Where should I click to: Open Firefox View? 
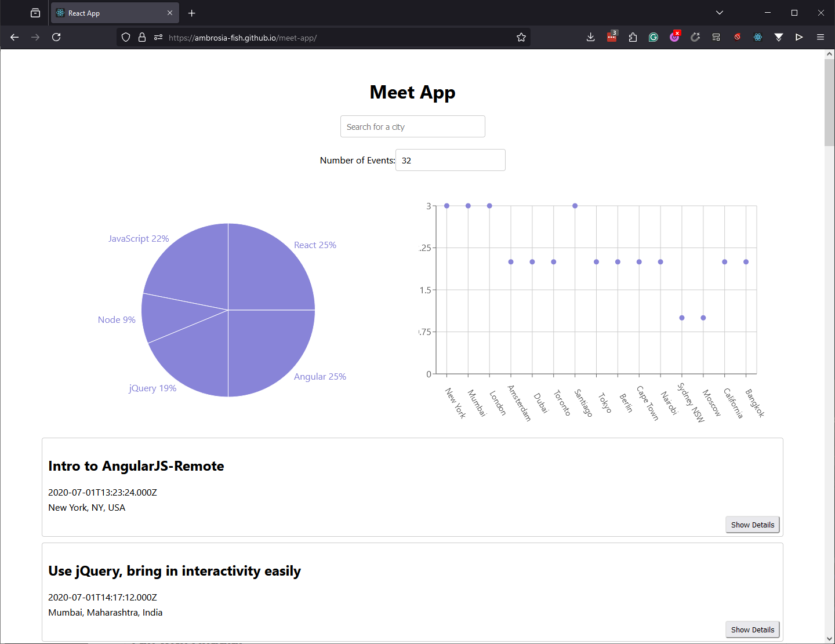click(35, 13)
